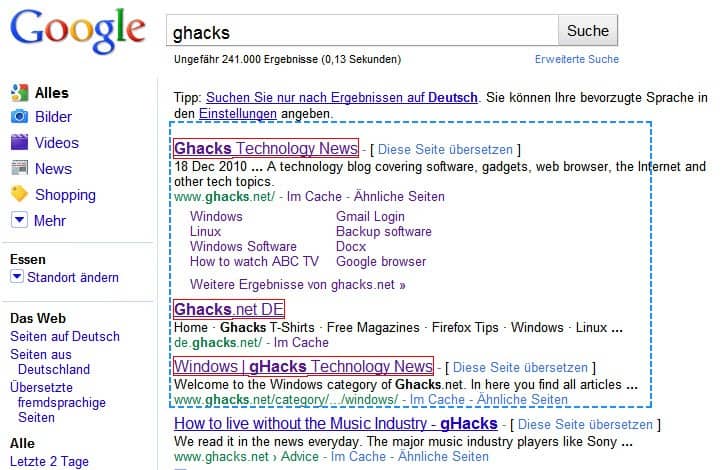Switch to Shopping results
This screenshot has height=470, width=725.
(65, 195)
